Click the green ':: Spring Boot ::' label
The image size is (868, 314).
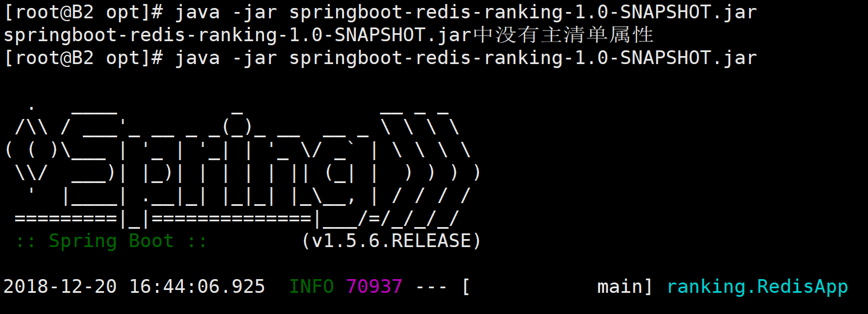111,241
